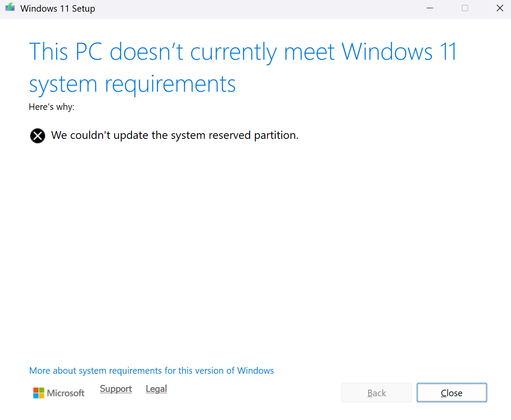Minimize the Windows 11 Setup window
511x420 pixels.
pyautogui.click(x=430, y=8)
